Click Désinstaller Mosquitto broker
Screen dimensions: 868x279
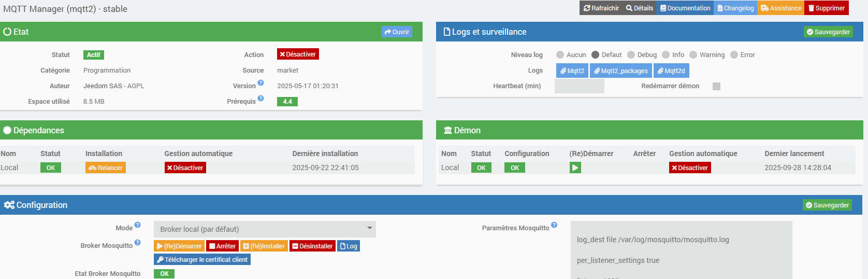coord(312,246)
